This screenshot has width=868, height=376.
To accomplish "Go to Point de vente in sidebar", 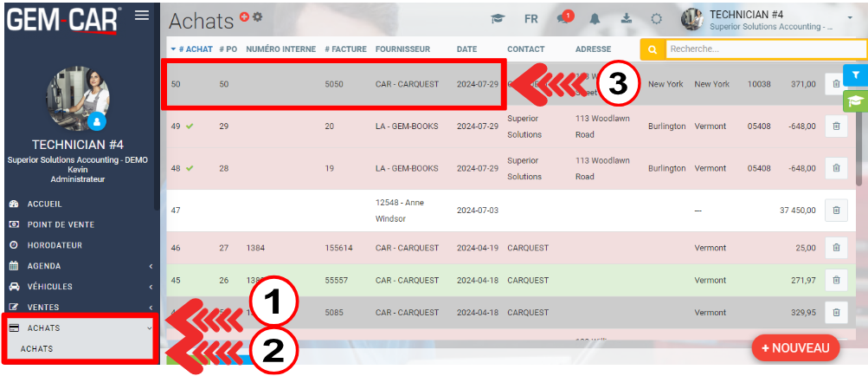I will coord(61,224).
